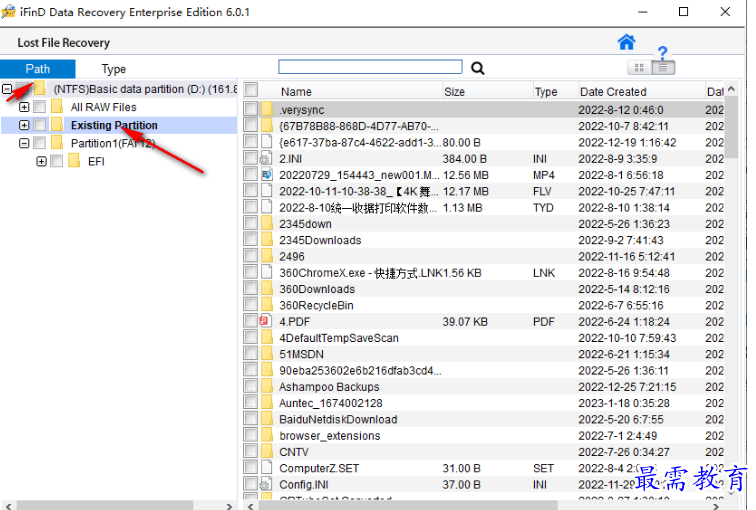Click the FLV file icon
Screen dimensions: 756x510
click(267, 190)
